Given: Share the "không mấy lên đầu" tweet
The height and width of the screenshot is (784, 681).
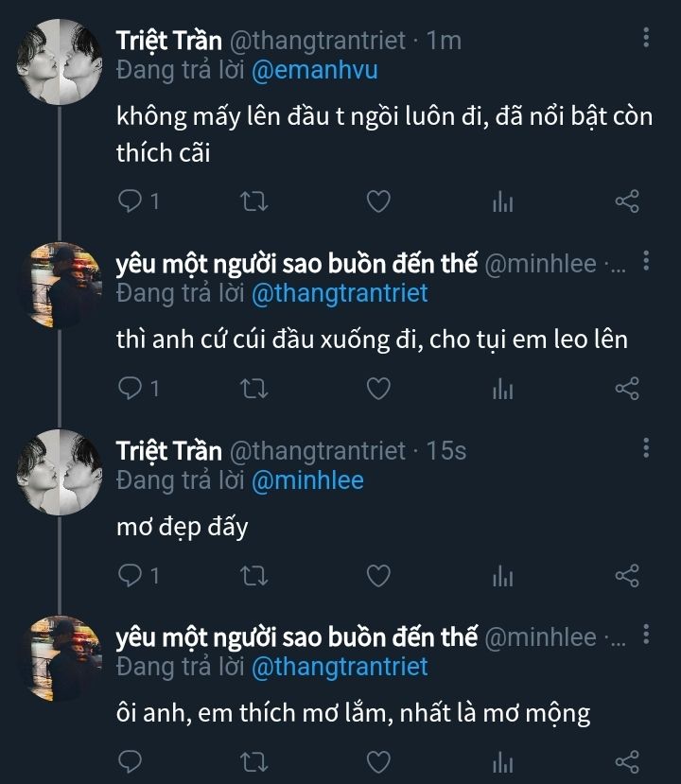Looking at the screenshot, I should tap(627, 200).
